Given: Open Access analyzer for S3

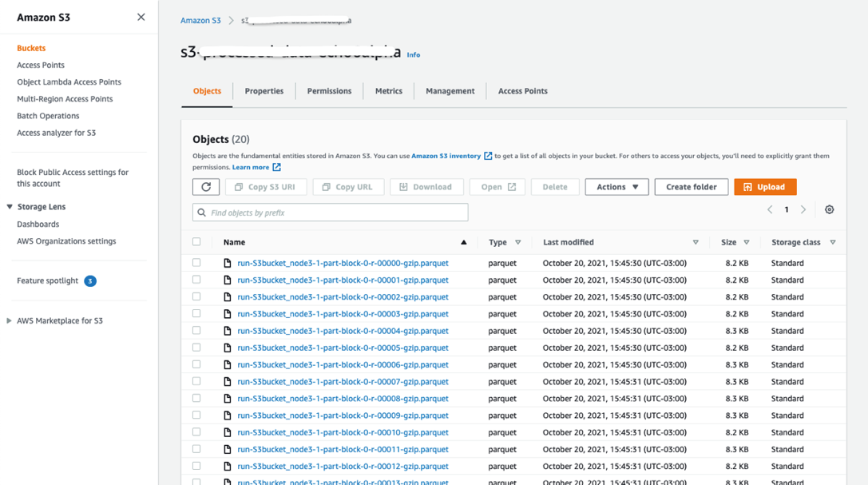Looking at the screenshot, I should (57, 133).
